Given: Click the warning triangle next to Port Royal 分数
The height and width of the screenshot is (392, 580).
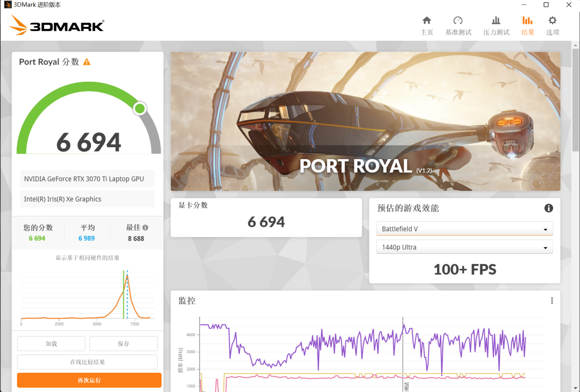Looking at the screenshot, I should click(87, 62).
